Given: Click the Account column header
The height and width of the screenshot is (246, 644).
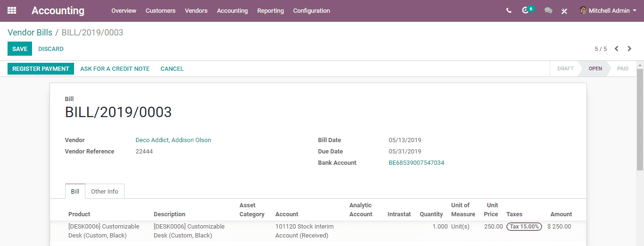Looking at the screenshot, I should click(x=287, y=214).
